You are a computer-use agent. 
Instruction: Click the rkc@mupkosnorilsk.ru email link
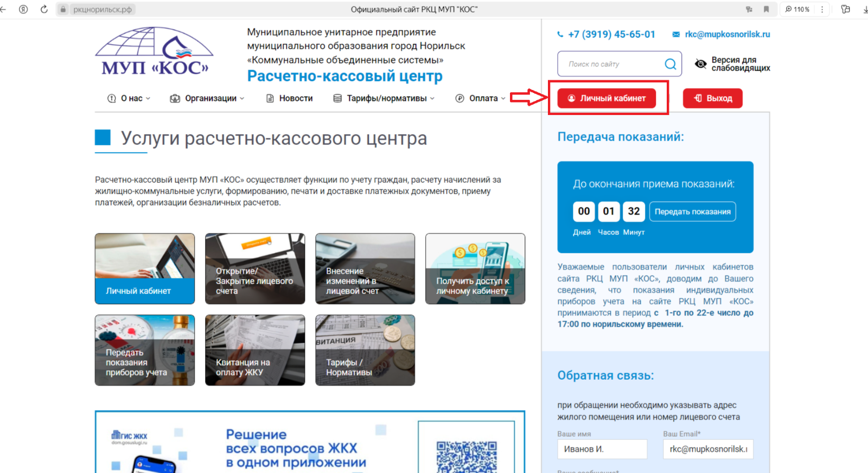point(727,34)
